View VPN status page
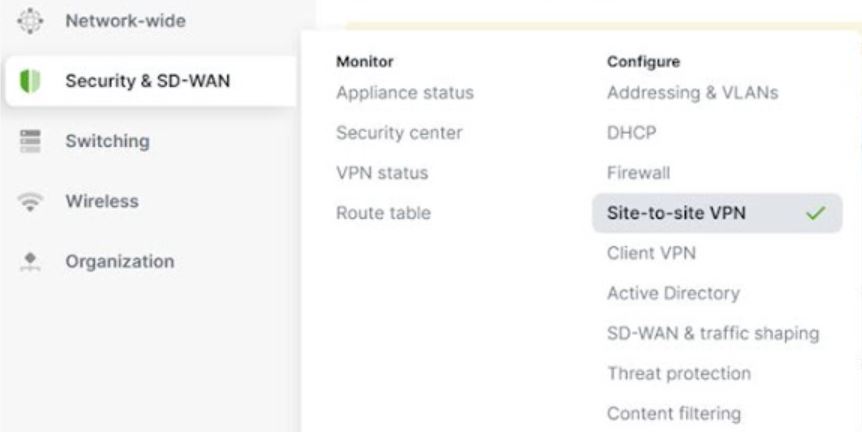 (382, 173)
